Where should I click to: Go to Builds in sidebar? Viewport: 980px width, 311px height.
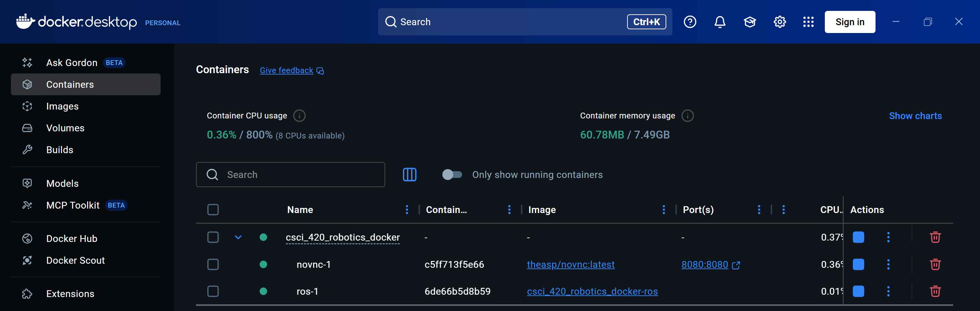tap(86, 149)
